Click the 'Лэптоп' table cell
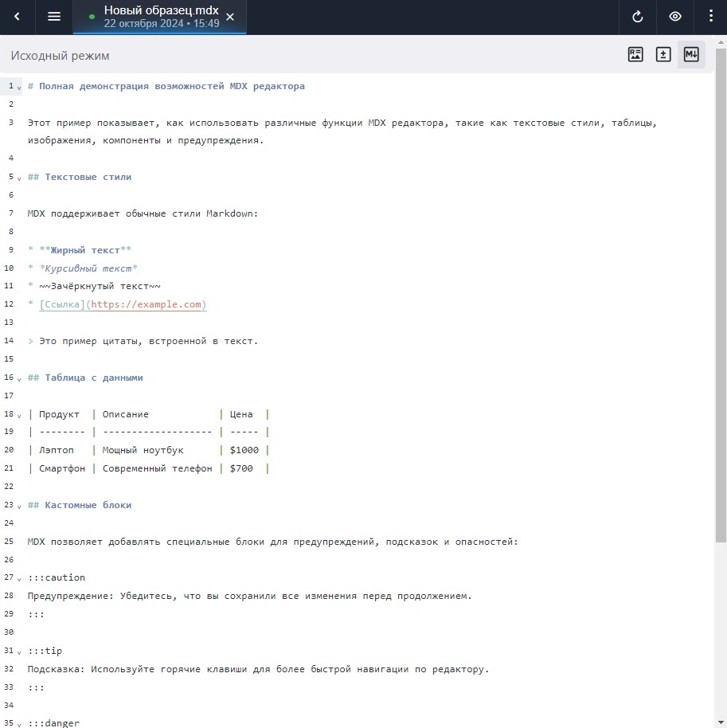727x728 pixels. (57, 450)
